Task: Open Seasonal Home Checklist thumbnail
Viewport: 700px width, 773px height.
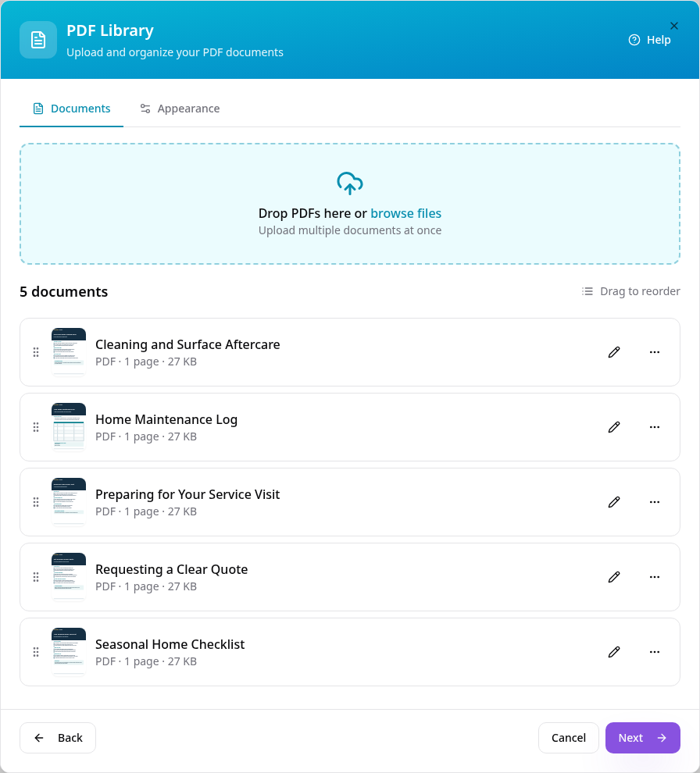Action: coord(69,652)
